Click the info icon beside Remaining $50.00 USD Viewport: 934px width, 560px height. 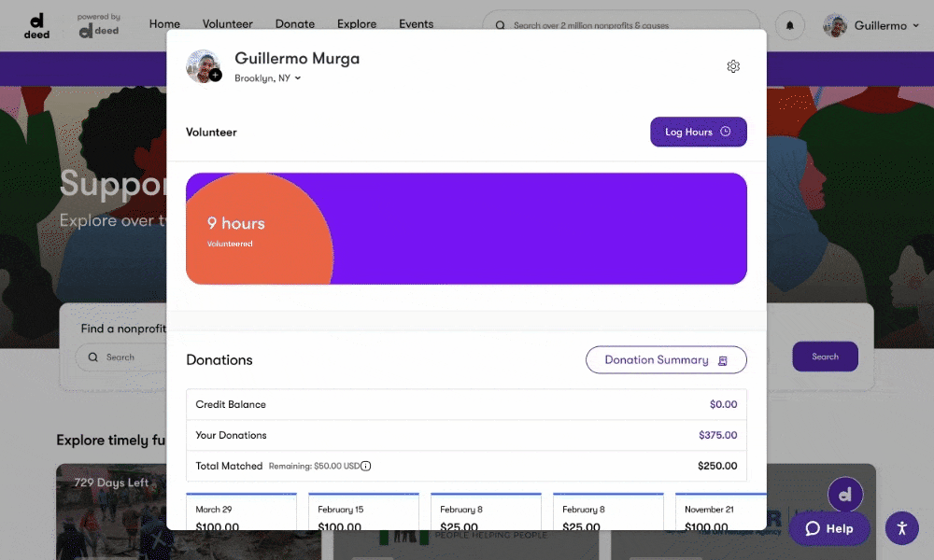(x=366, y=466)
